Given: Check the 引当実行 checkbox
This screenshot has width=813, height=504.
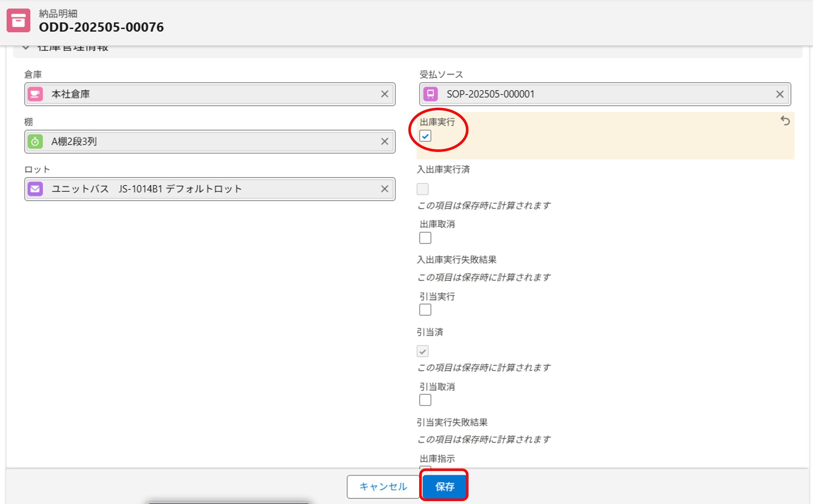Looking at the screenshot, I should (x=425, y=310).
